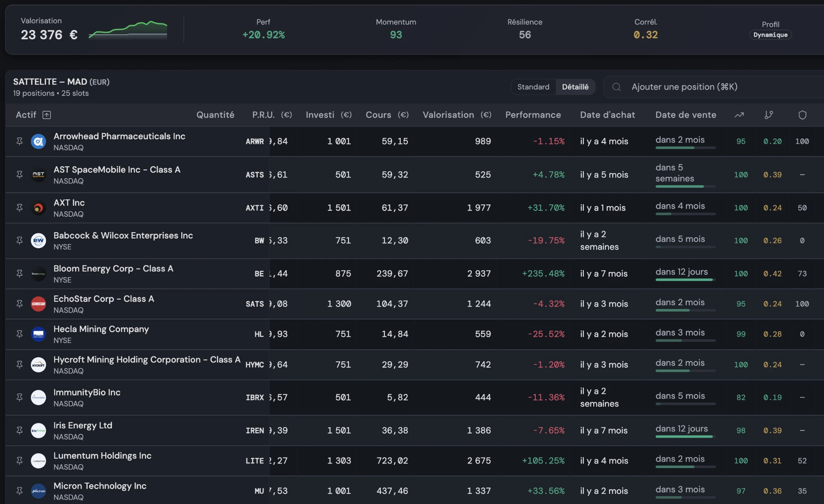This screenshot has height=504, width=824.
Task: Pin the Hecla Mining position
Action: point(19,334)
